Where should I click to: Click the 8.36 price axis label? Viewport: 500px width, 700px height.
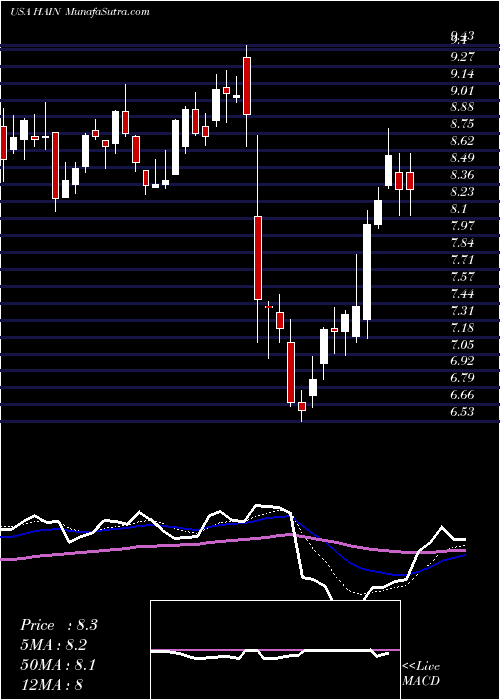462,175
